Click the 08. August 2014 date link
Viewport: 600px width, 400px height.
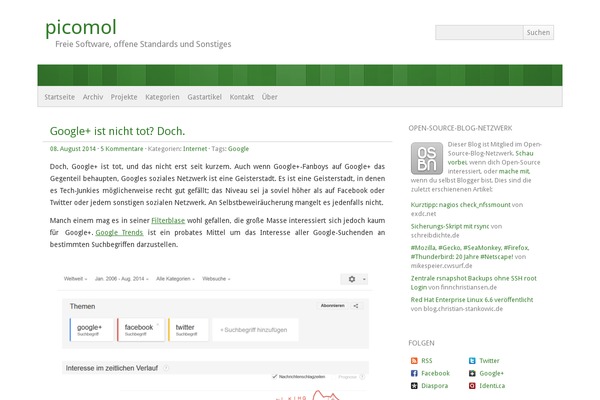(73, 149)
